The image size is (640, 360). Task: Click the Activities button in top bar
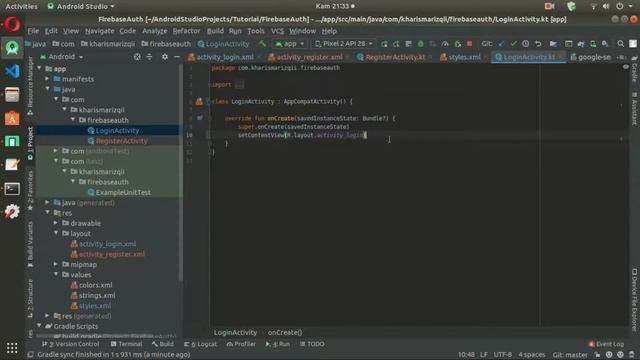pyautogui.click(x=21, y=6)
